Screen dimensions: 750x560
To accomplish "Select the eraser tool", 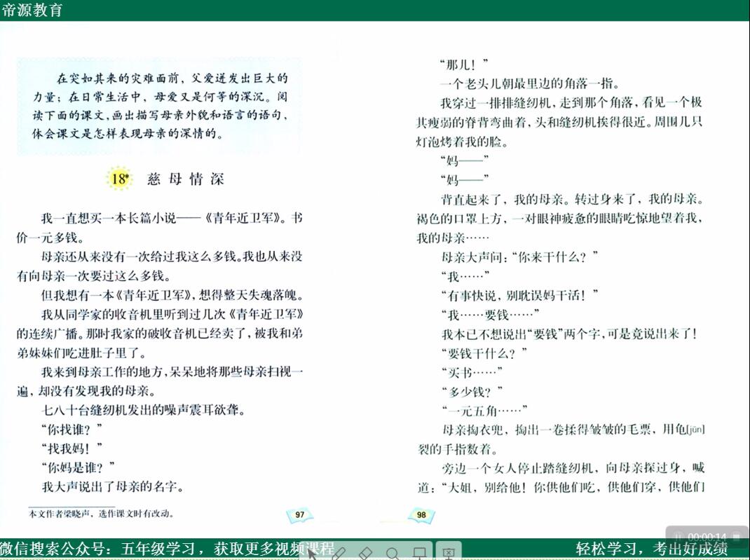I will point(365,554).
